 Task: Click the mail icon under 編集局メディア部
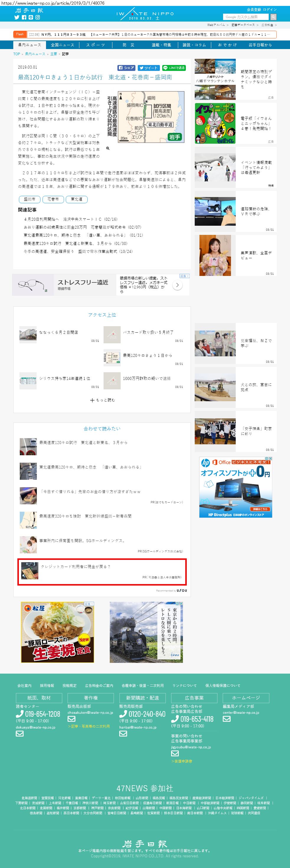(227, 719)
